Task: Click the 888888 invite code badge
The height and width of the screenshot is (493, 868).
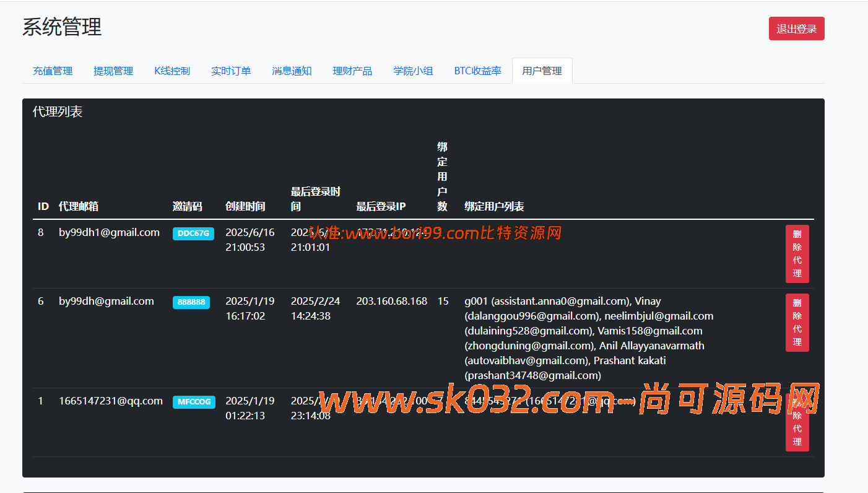Action: click(x=191, y=302)
